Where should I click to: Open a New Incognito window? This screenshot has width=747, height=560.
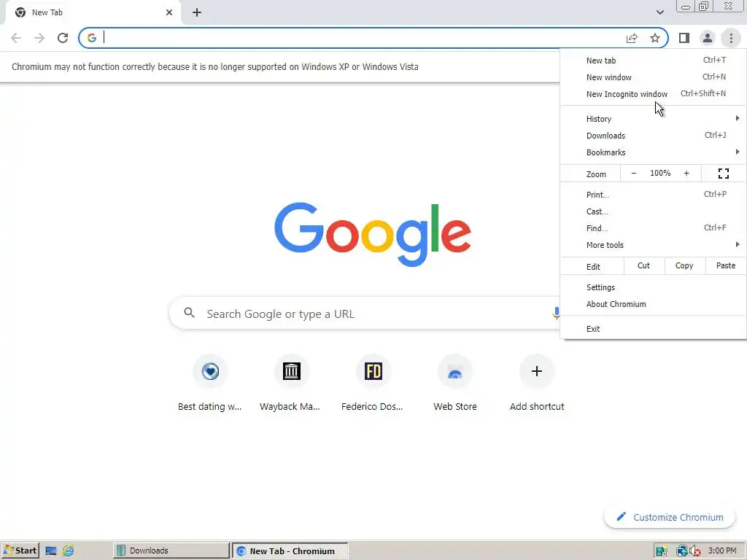(653, 94)
